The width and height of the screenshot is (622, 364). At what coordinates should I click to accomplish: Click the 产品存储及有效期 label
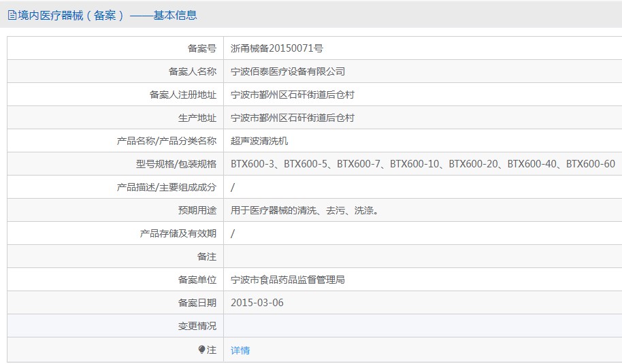point(178,233)
